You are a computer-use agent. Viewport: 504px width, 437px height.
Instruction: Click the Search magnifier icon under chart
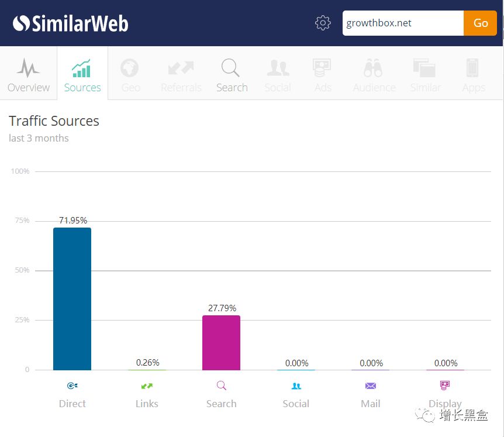click(221, 386)
